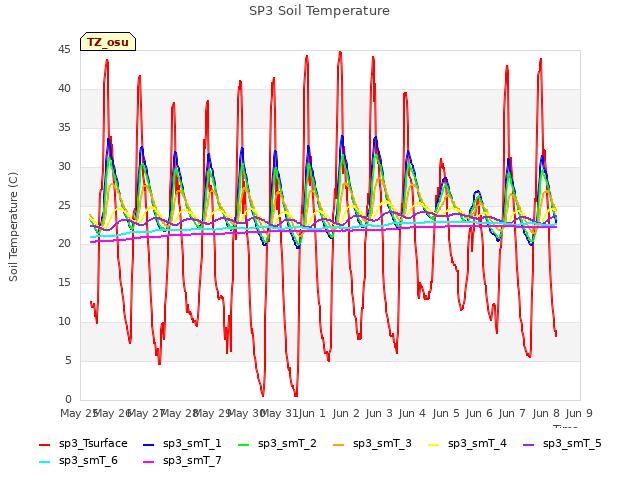Viewport: 640px width, 480px height.
Task: Click the Jun 8 x-axis tick label
Action: click(x=546, y=413)
